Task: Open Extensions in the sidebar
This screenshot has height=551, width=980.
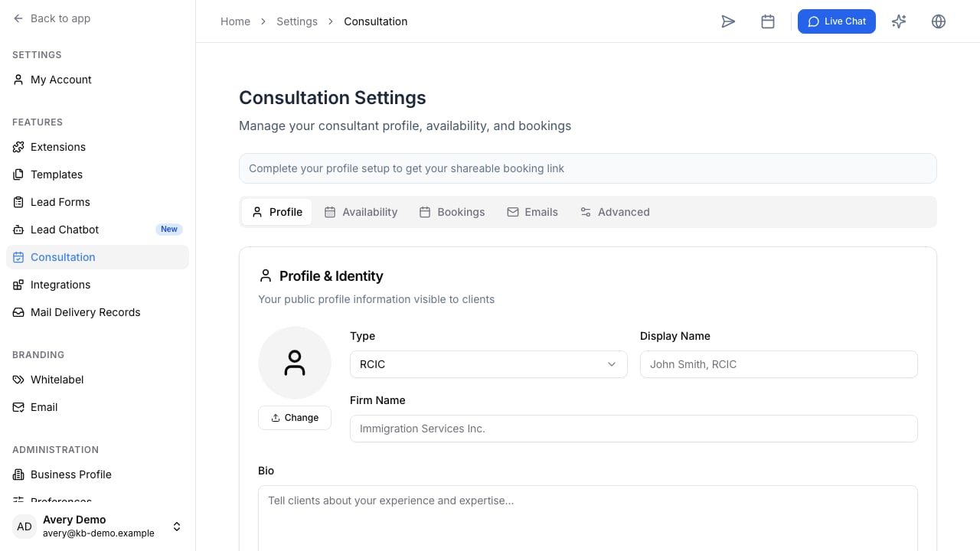Action: click(97, 147)
